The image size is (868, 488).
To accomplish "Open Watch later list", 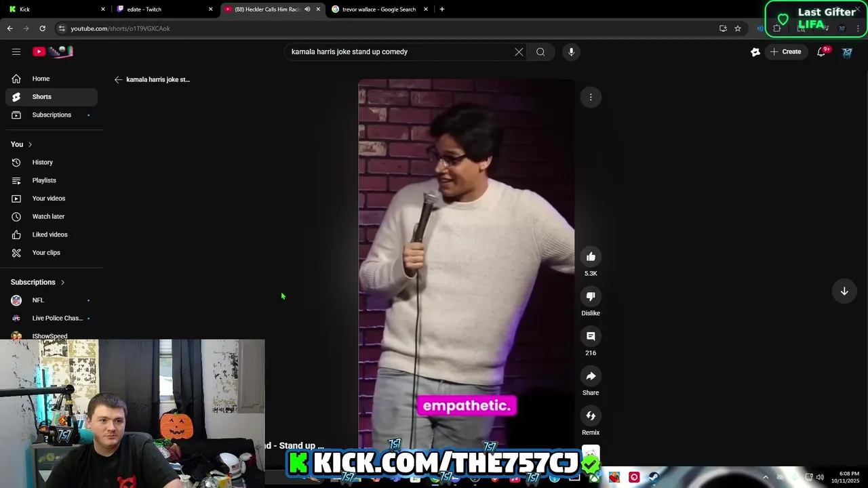I will [x=52, y=216].
